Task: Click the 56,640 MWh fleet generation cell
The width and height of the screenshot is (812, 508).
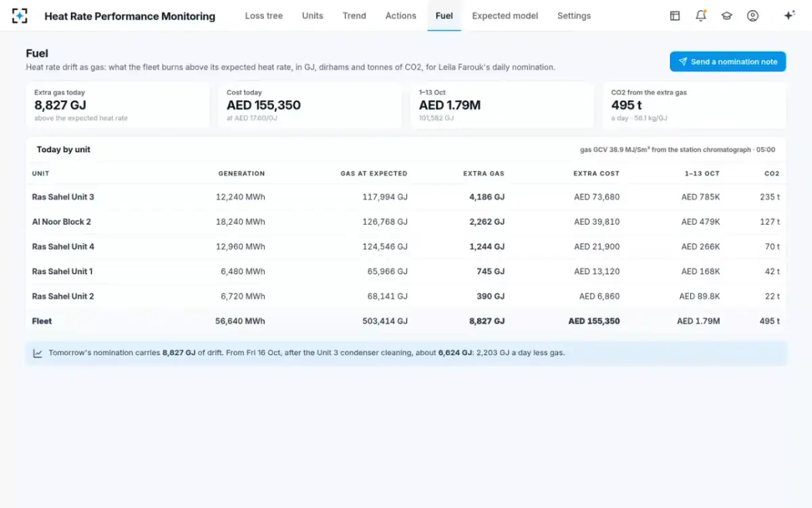Action: [240, 321]
